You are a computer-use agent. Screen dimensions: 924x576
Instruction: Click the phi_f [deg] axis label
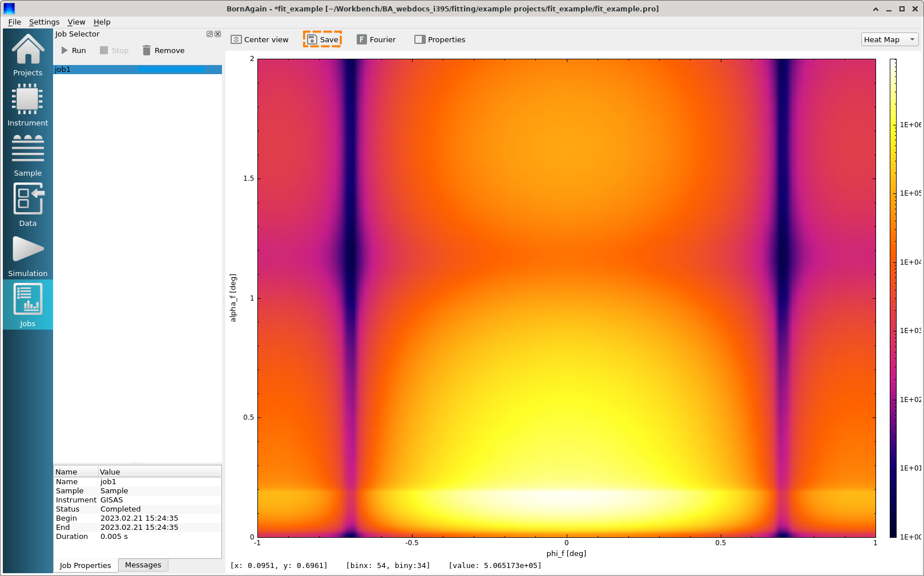(x=566, y=553)
